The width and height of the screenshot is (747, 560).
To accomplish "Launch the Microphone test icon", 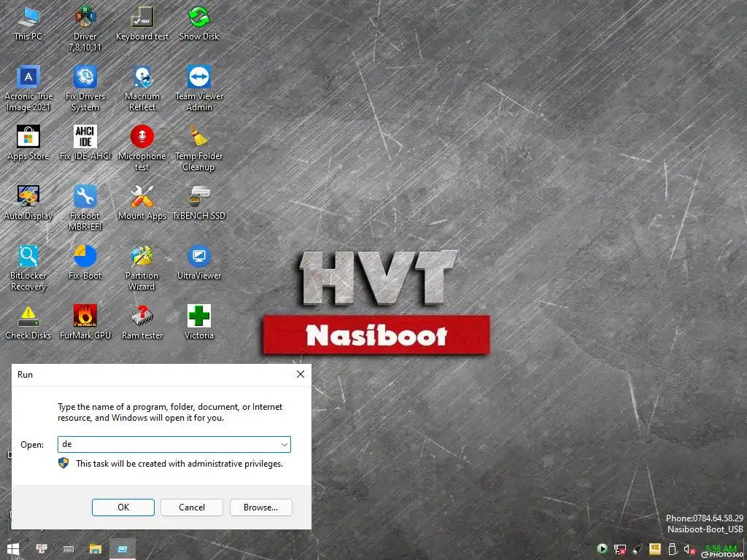I will coord(142,148).
